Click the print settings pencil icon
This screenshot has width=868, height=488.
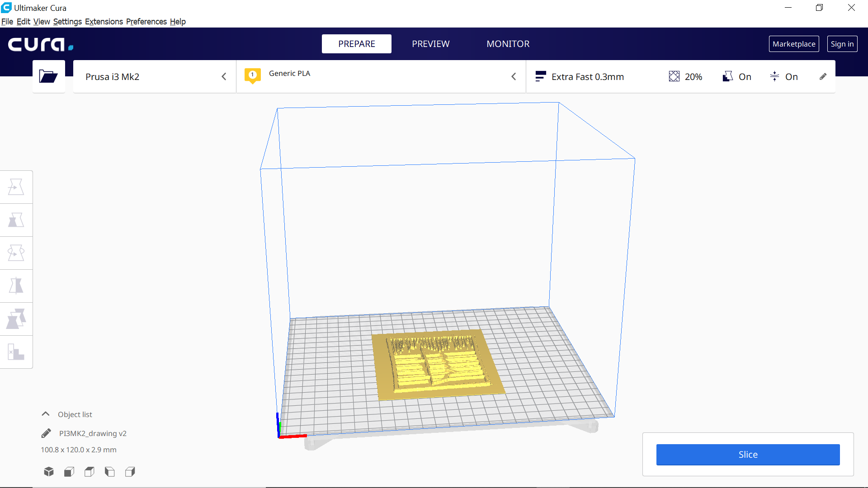pos(823,77)
